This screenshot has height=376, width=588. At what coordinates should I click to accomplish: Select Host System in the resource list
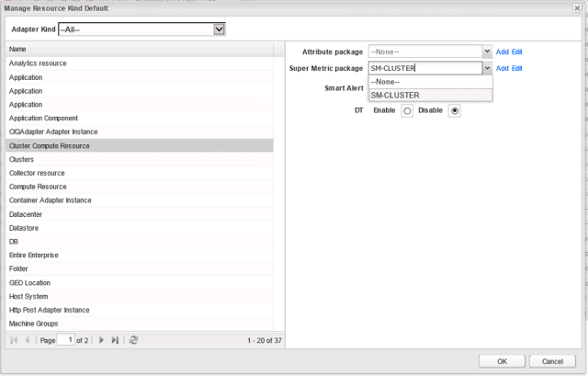click(28, 296)
